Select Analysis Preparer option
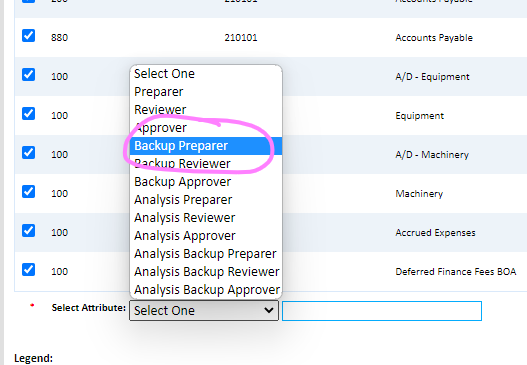 [206, 200]
